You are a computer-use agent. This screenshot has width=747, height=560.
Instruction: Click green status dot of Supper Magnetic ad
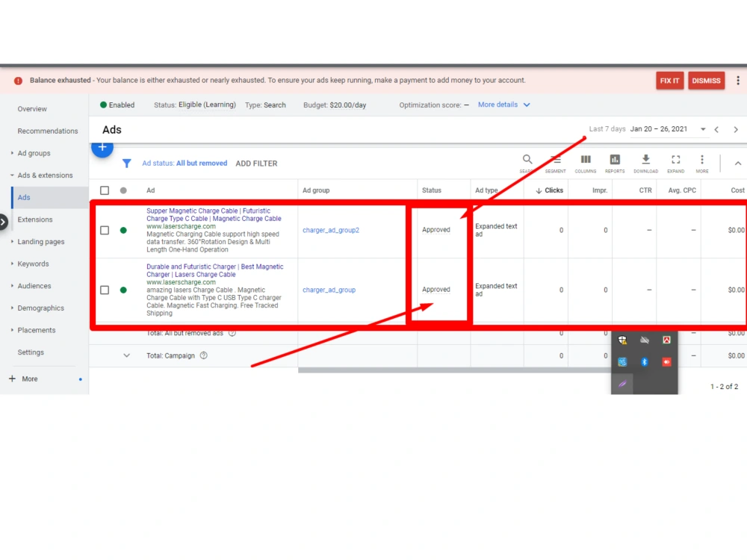(x=123, y=231)
